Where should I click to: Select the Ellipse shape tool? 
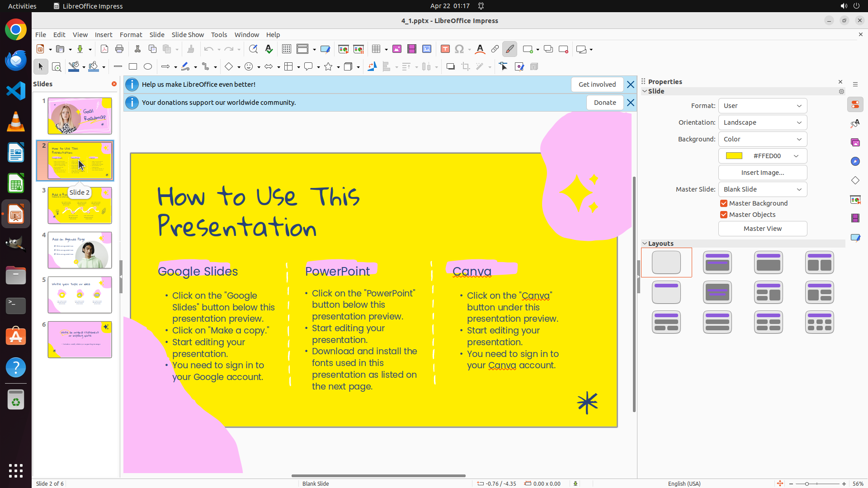148,67
